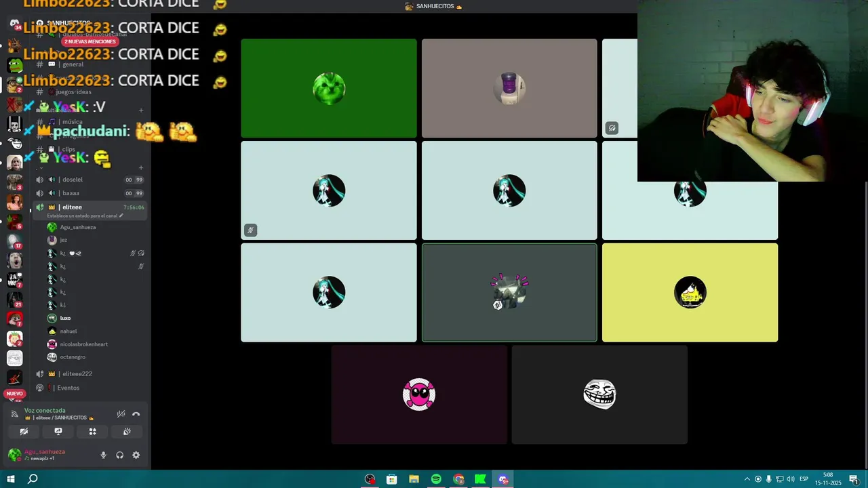This screenshot has width=868, height=488.
Task: Open the recording app with red dot in taskbar
Action: [x=370, y=479]
